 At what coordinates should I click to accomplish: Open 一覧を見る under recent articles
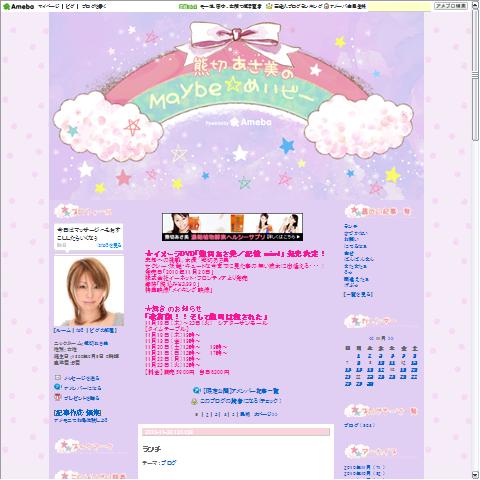coord(358,294)
